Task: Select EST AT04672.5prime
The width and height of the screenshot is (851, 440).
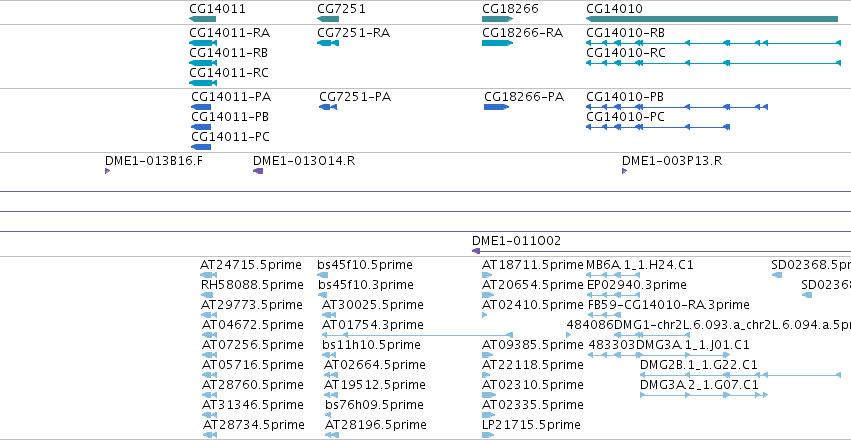Action: pos(209,335)
